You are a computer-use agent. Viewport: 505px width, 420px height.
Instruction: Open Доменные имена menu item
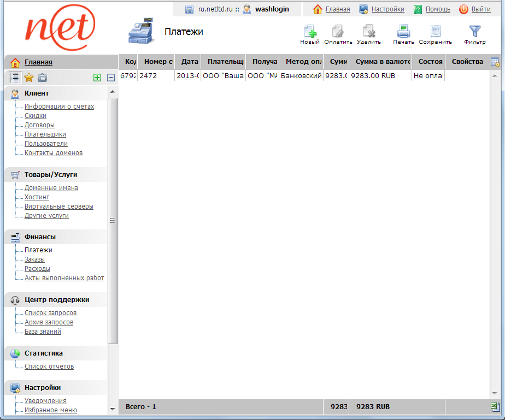click(51, 188)
